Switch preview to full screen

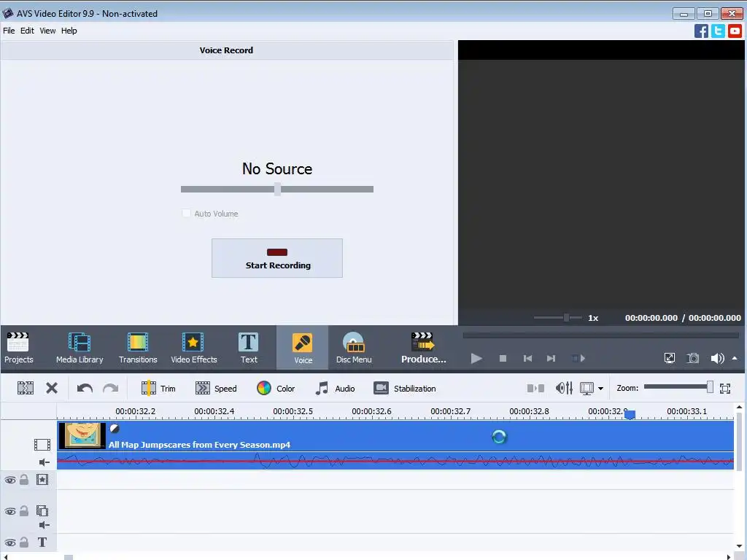670,358
